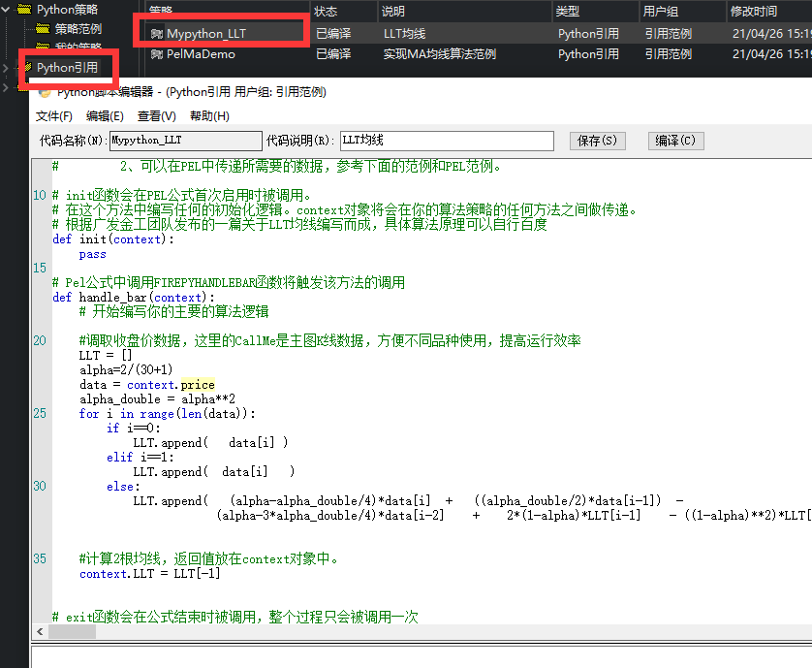Click the Python editor window title icon
The image size is (812, 668).
[45, 93]
